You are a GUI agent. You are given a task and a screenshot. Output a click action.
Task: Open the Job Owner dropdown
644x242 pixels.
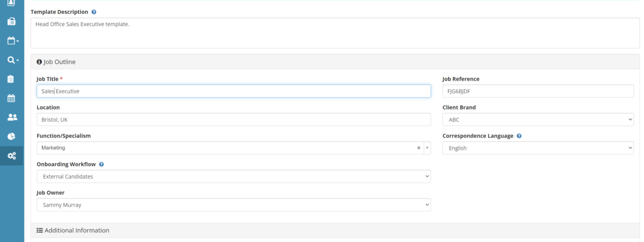tap(233, 205)
